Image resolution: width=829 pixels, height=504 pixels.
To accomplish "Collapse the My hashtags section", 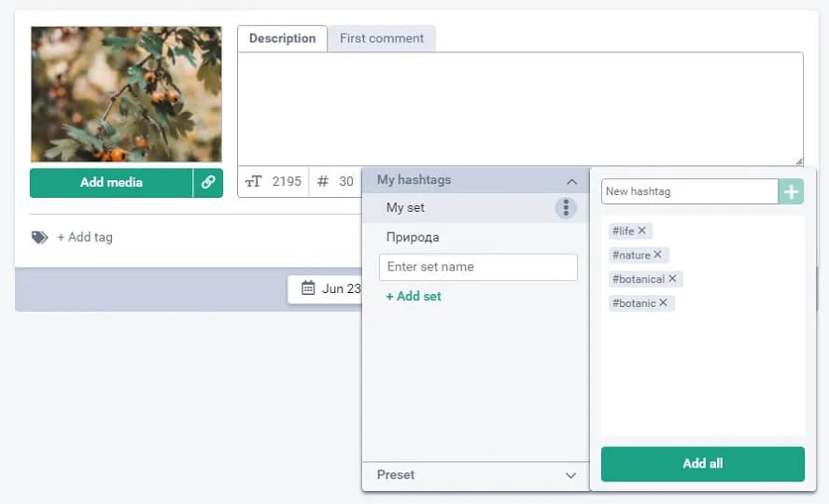I will tap(571, 181).
